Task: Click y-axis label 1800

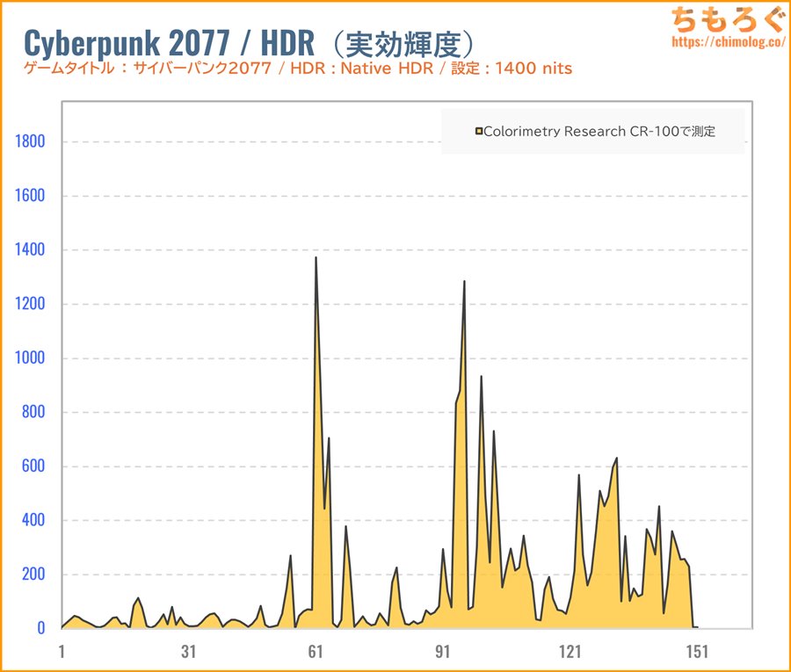Action: point(30,141)
